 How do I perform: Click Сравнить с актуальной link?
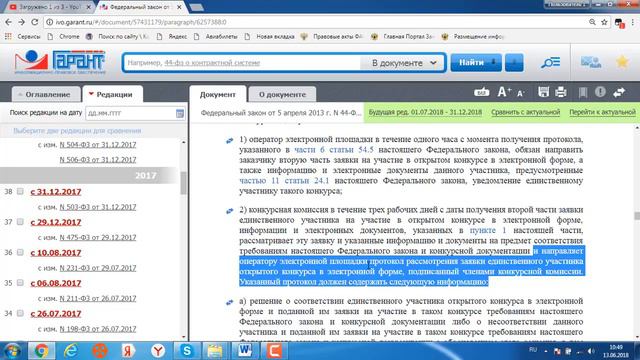525,112
